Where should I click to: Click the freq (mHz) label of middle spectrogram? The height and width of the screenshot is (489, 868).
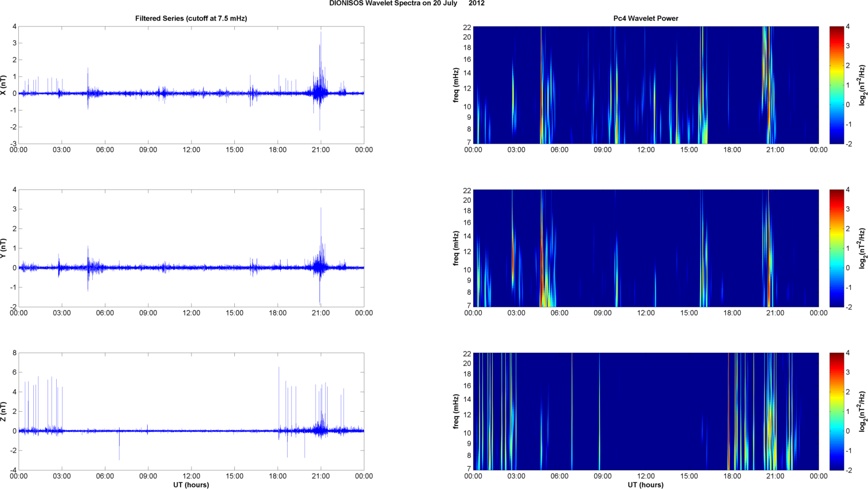coord(456,249)
